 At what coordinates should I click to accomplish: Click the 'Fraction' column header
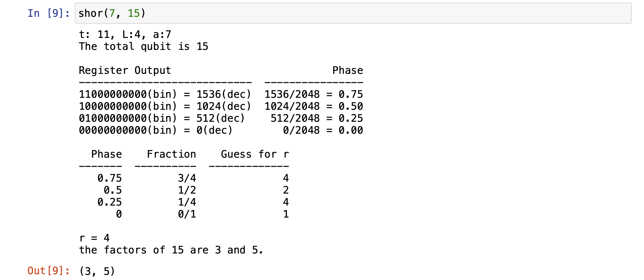pos(171,154)
